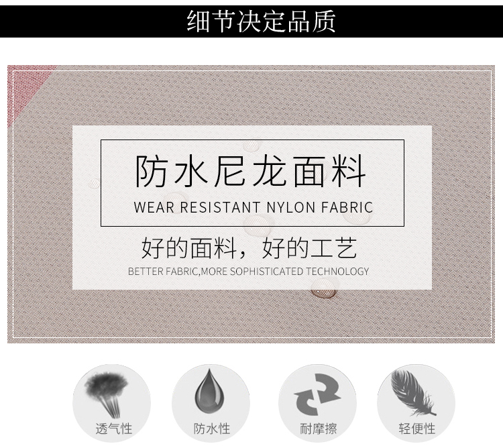Click the 防水性 label
The width and height of the screenshot is (503, 448).
[212, 429]
